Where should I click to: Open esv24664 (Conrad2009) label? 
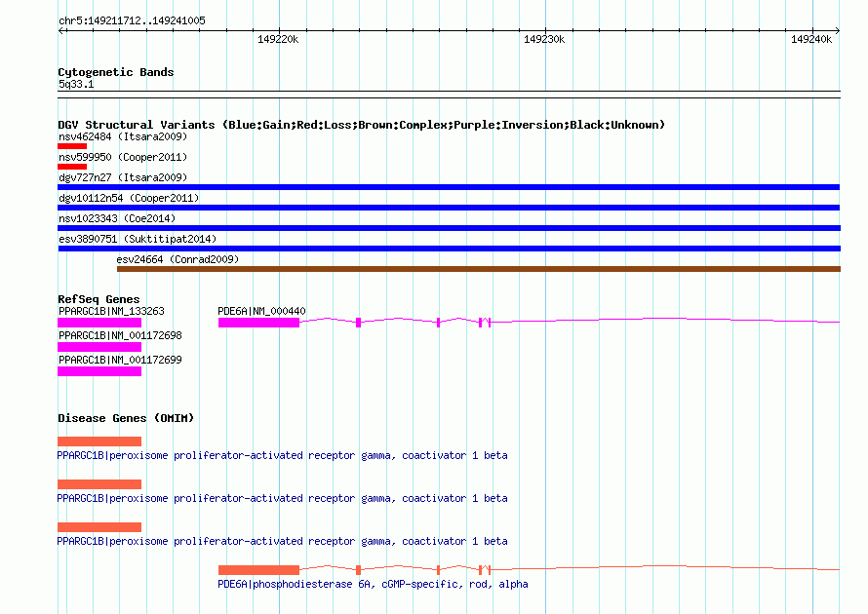coord(178,259)
